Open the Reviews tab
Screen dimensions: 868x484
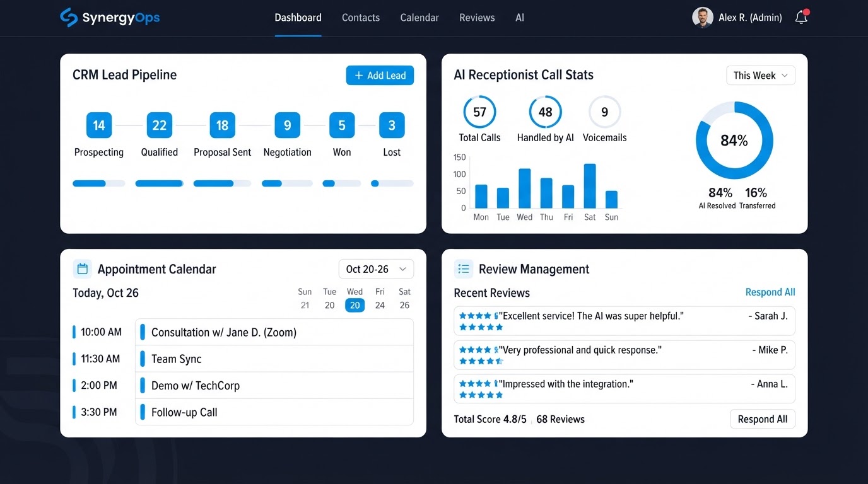click(477, 18)
